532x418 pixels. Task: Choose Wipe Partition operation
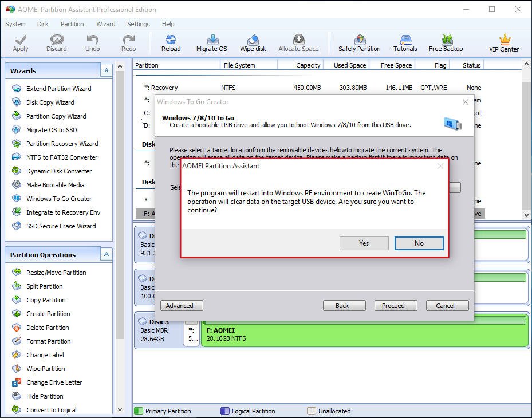click(38, 369)
